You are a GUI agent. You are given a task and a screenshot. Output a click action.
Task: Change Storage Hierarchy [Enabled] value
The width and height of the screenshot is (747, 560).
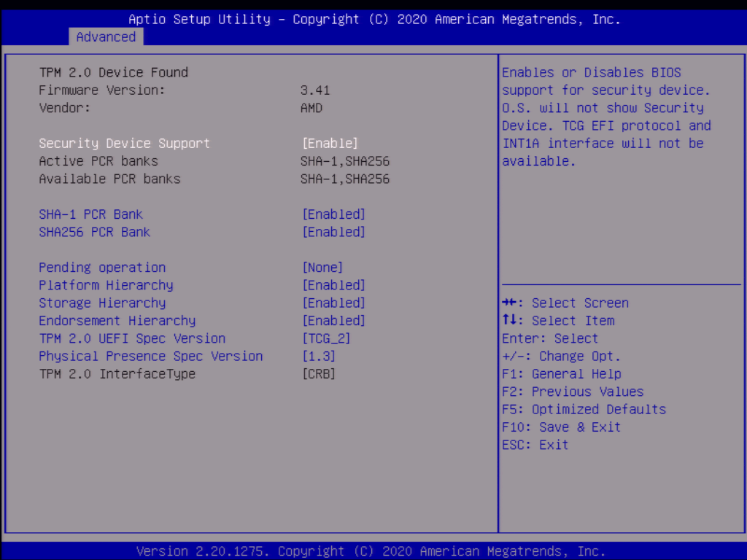(x=333, y=303)
